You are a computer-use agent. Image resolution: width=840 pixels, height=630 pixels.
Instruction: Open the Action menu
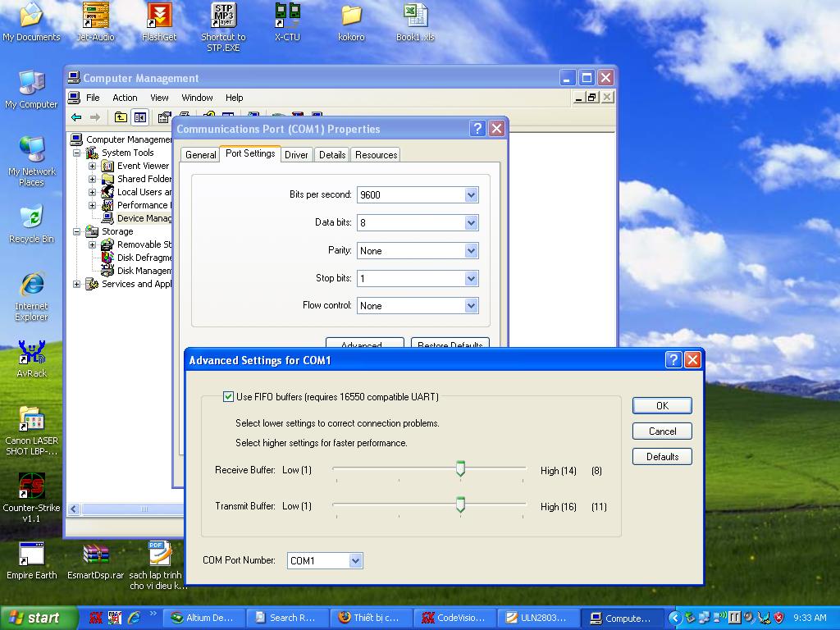[x=125, y=98]
